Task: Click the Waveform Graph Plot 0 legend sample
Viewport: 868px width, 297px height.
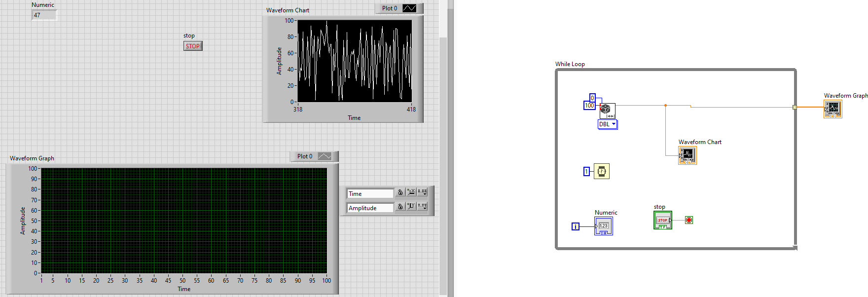Action: click(325, 156)
